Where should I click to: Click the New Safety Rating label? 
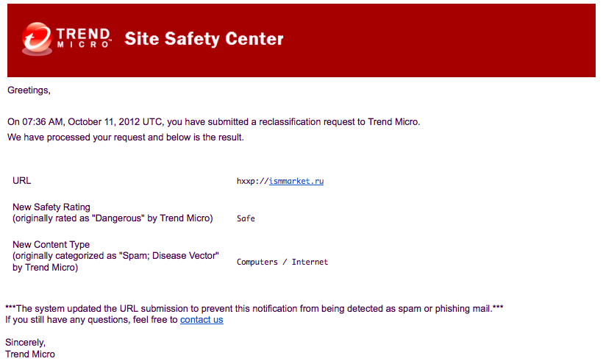(51, 207)
